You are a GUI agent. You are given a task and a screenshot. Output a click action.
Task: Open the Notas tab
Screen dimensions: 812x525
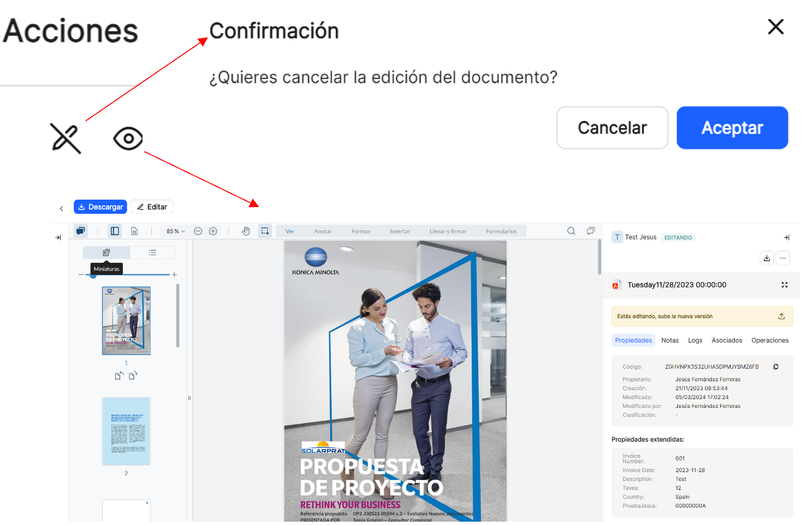[x=669, y=340]
